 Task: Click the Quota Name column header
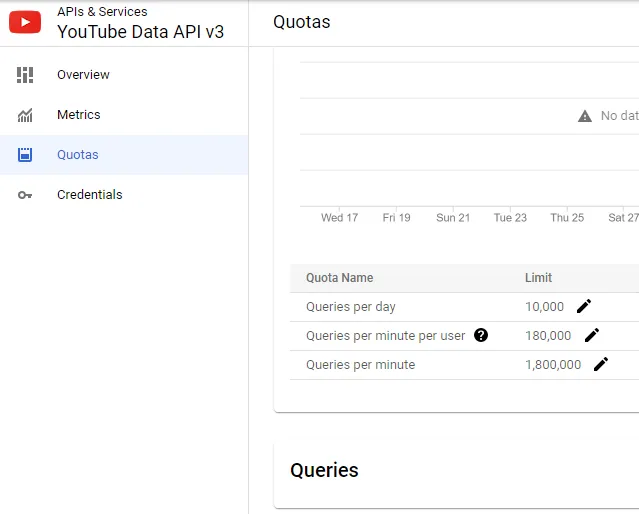(339, 278)
